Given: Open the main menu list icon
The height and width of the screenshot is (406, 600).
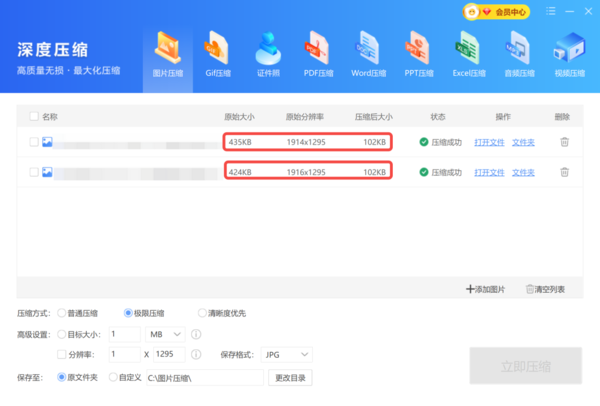Looking at the screenshot, I should [551, 11].
